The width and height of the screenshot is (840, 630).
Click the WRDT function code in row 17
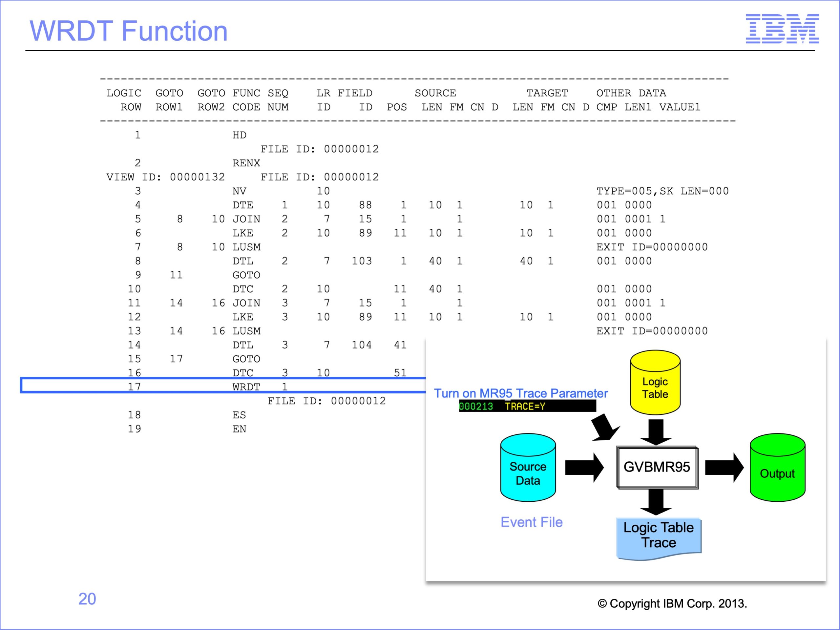[x=246, y=387]
